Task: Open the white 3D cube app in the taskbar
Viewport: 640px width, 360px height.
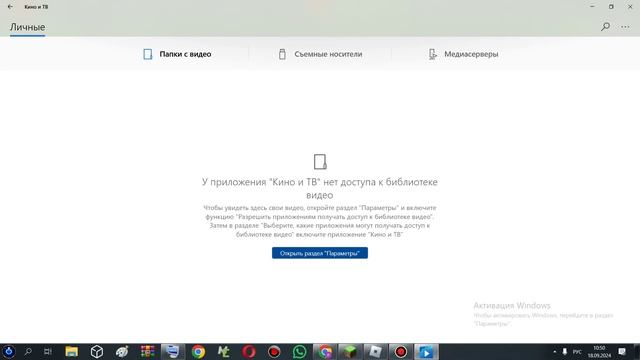Action: [97, 351]
